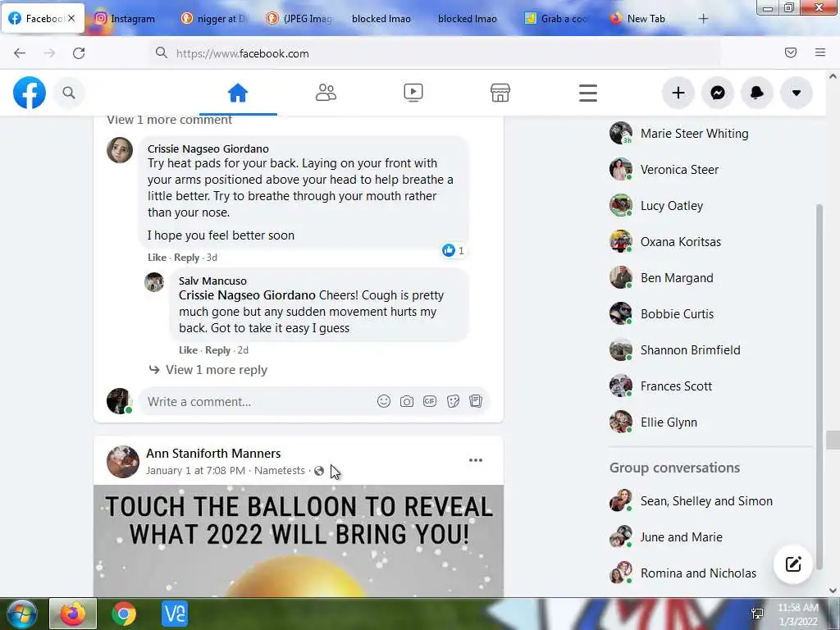Open Ann Staniforth Manners profile name
The width and height of the screenshot is (840, 630).
(x=213, y=453)
